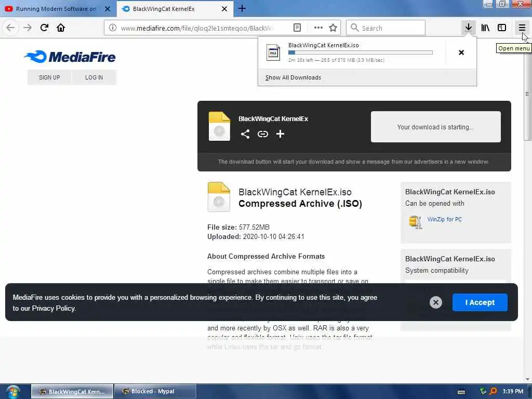
Task: Click the scrollbar down arrow
Action: pos(527,379)
